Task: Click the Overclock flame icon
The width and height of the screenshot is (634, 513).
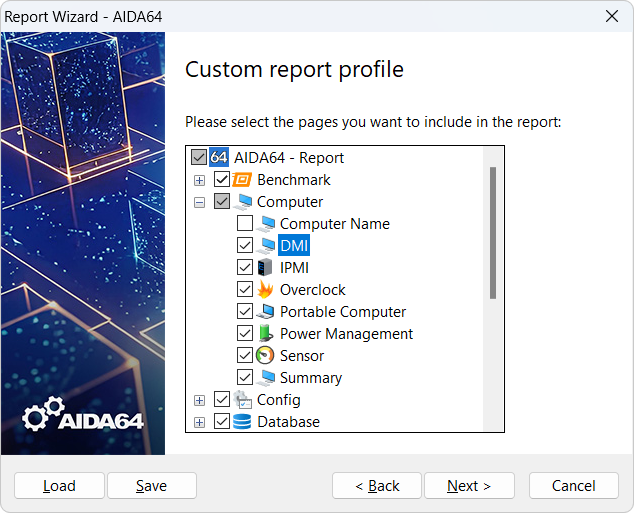Action: pyautogui.click(x=266, y=290)
